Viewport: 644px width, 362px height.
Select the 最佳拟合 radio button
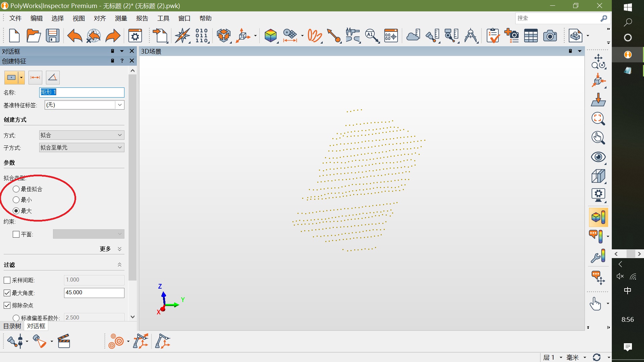pyautogui.click(x=16, y=189)
